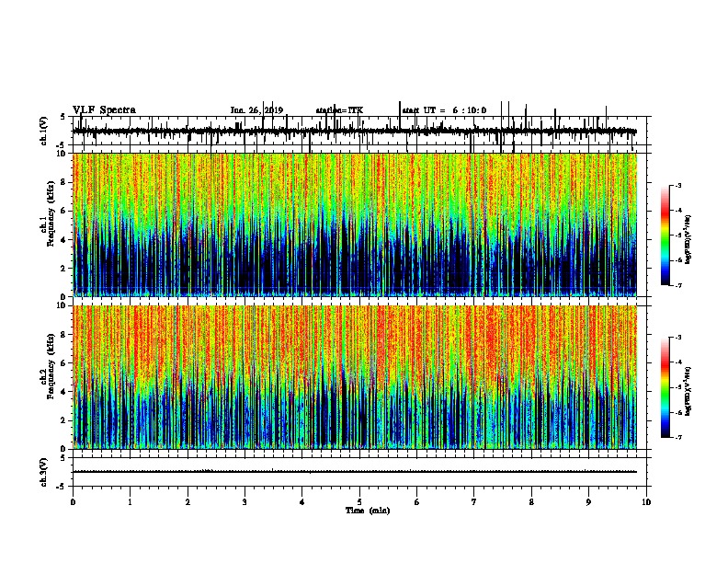
Task: Click the "ch.1(V)" waveform axis label
Action: point(43,131)
